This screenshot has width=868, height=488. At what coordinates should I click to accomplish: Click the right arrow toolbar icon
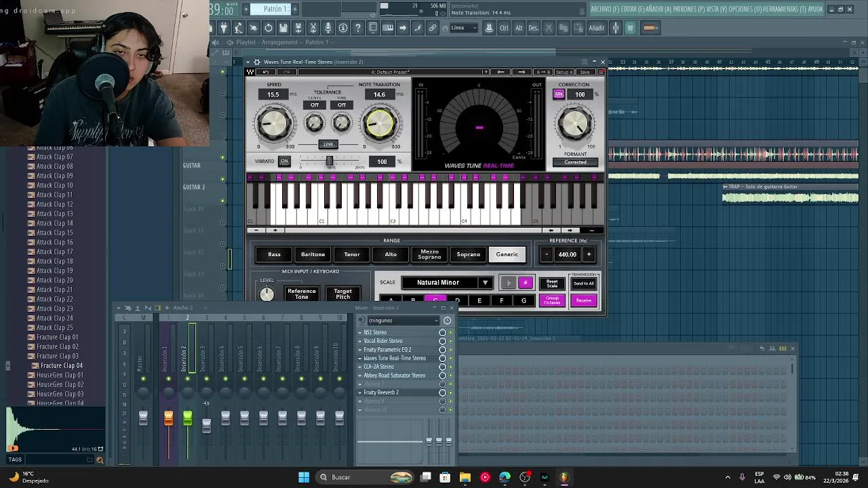(x=402, y=28)
